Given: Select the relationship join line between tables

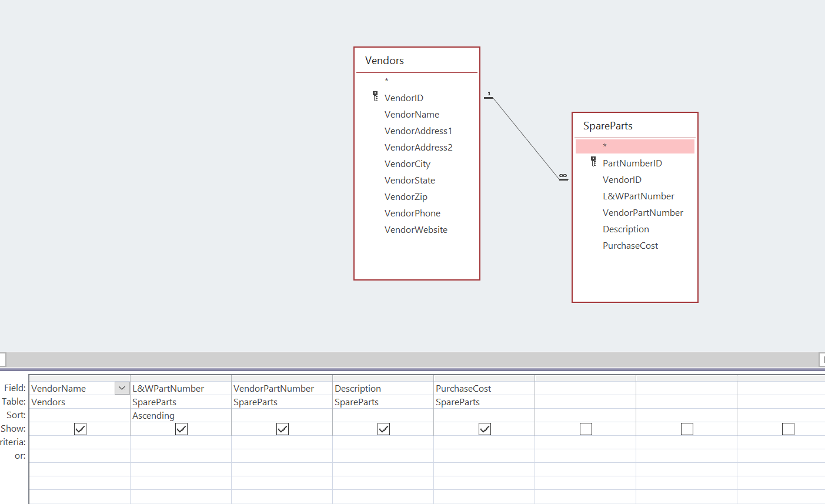Looking at the screenshot, I should point(526,138).
